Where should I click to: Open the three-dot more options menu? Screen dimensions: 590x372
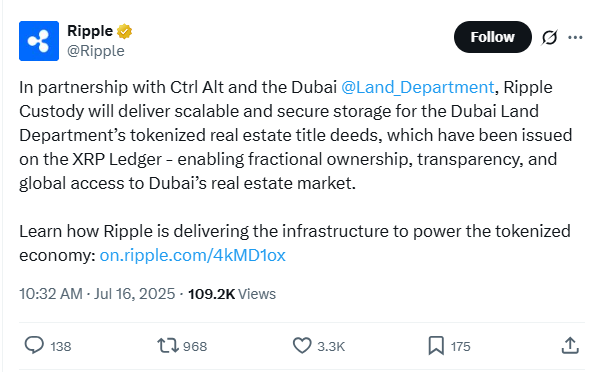[x=575, y=37]
